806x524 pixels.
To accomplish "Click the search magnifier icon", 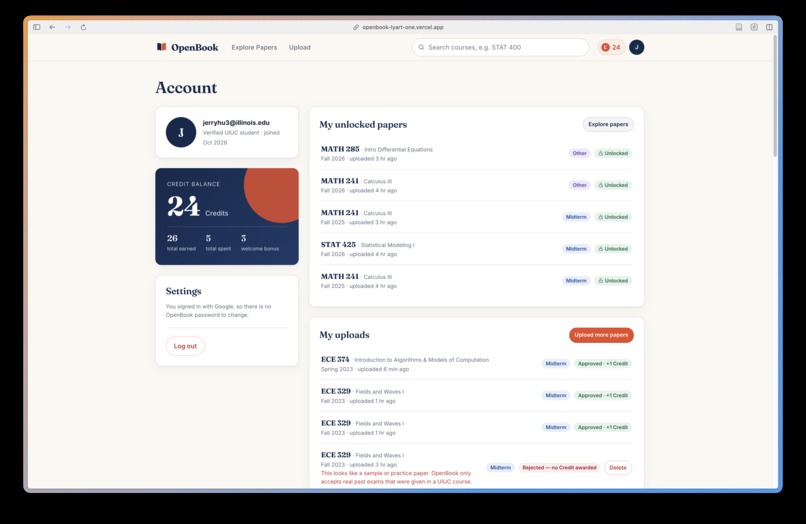I will (x=422, y=47).
